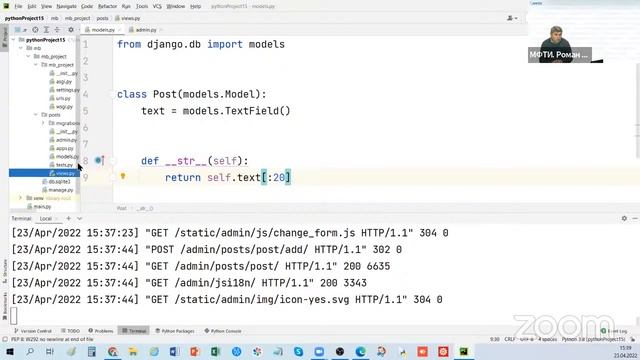Close the admin.py editor tab
This screenshot has height=360, width=640.
[x=161, y=30]
